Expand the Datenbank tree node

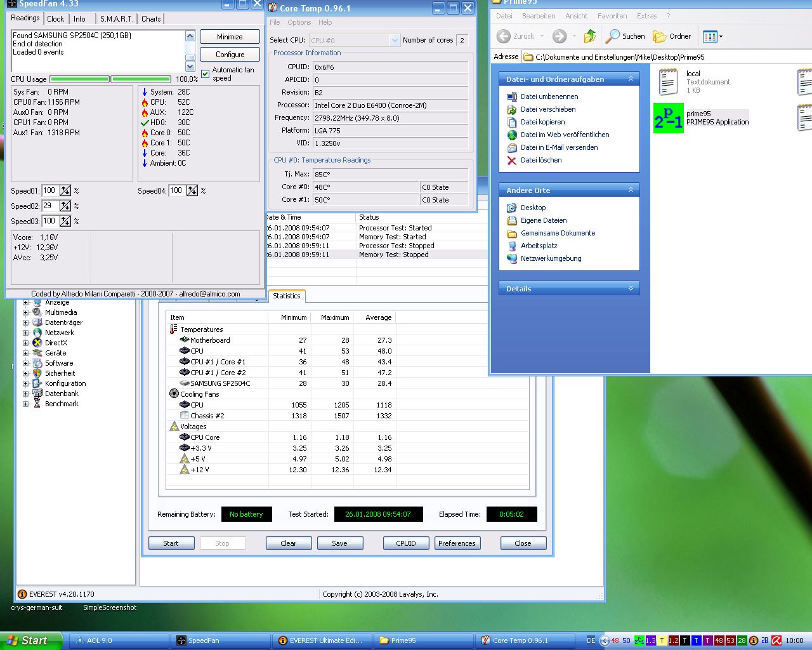click(x=25, y=394)
